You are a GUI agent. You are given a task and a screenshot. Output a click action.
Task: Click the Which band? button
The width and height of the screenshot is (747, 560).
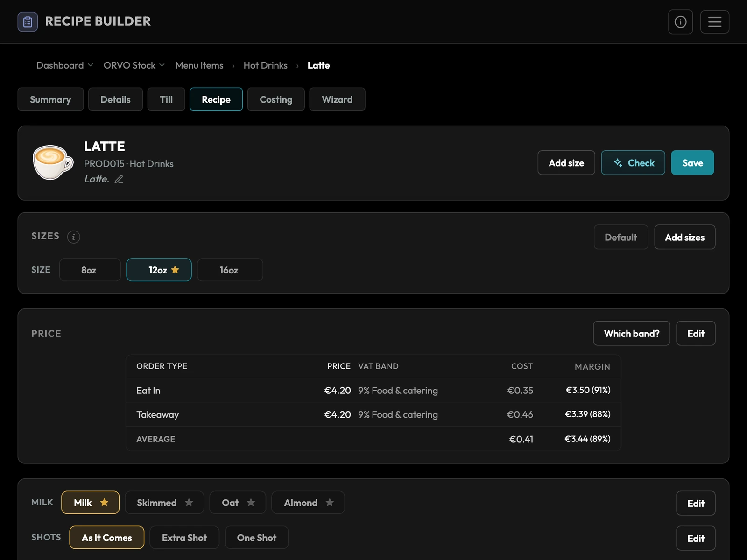(632, 333)
